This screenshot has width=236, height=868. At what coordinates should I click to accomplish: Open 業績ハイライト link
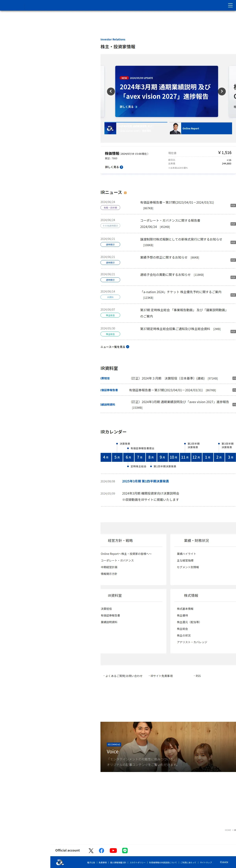click(186, 554)
